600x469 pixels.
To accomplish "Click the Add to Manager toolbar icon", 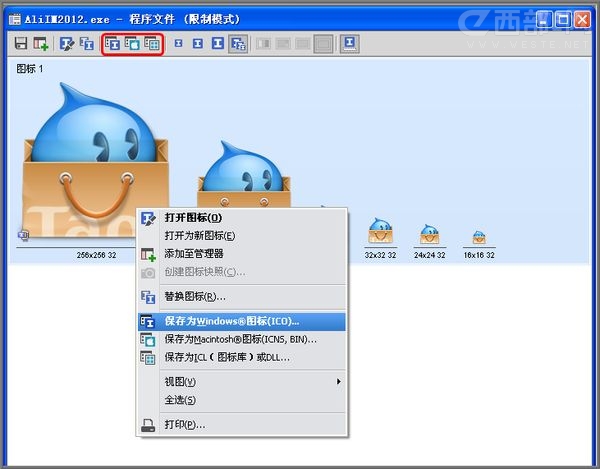I will (x=41, y=43).
